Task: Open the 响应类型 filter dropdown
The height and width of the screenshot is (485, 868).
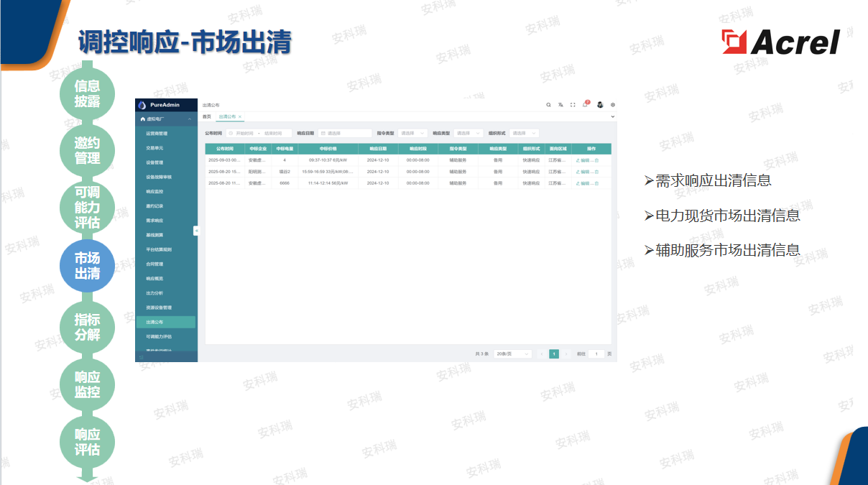Action: coord(468,133)
